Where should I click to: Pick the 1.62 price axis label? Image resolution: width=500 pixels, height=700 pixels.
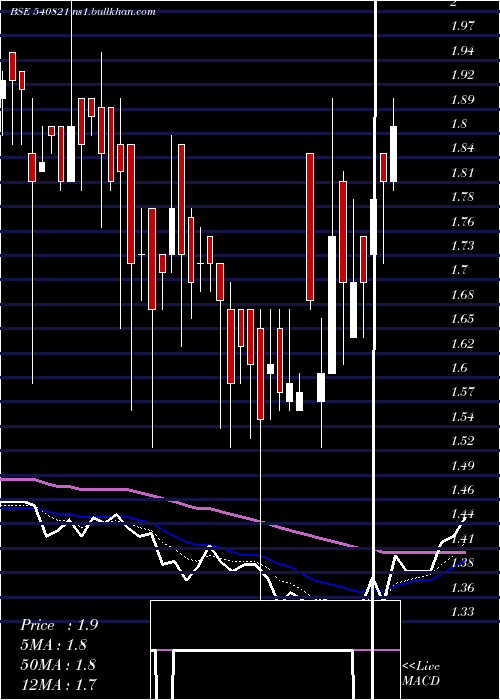(462, 343)
